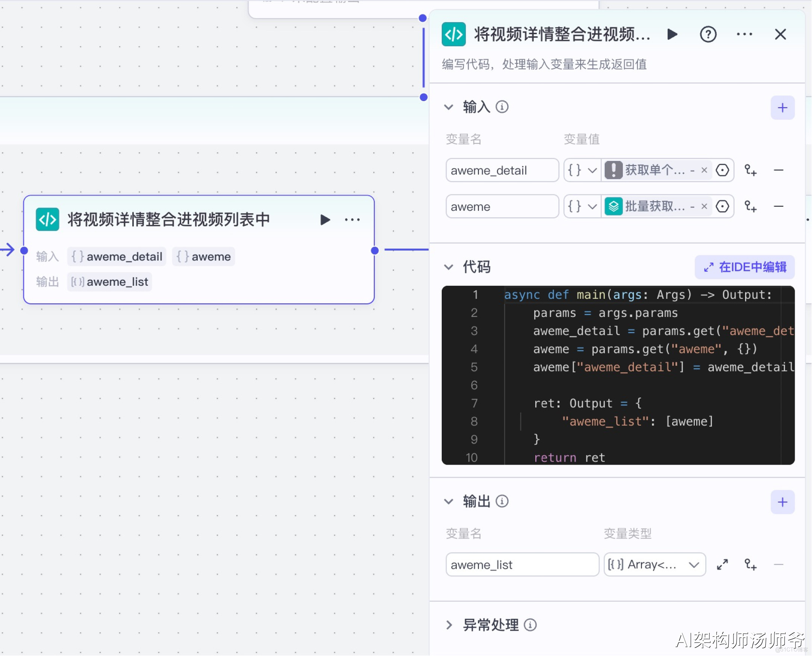The height and width of the screenshot is (656, 812).
Task: Click variable selector icon for aweme_detail
Action: tap(722, 170)
